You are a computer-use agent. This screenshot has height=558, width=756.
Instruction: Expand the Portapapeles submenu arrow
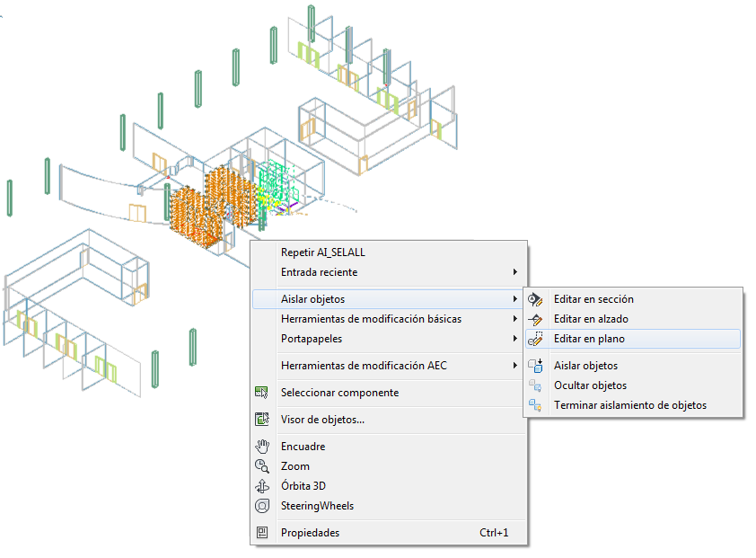point(515,339)
